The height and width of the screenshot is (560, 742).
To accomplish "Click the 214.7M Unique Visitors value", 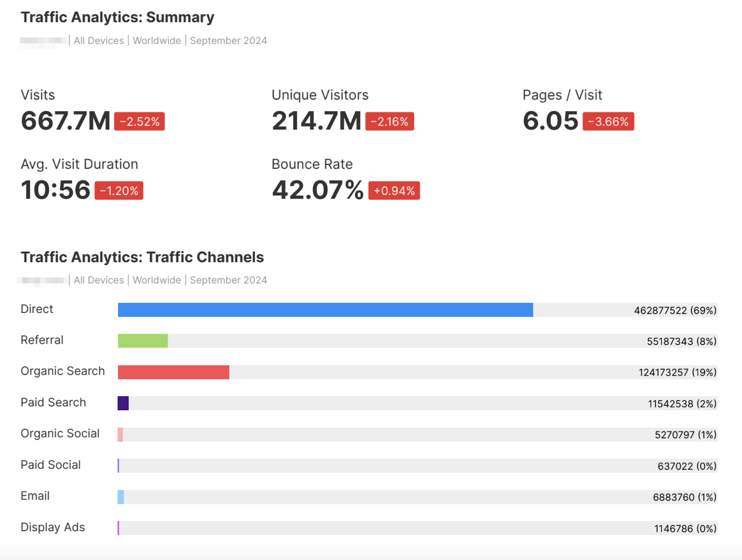I will click(x=316, y=120).
